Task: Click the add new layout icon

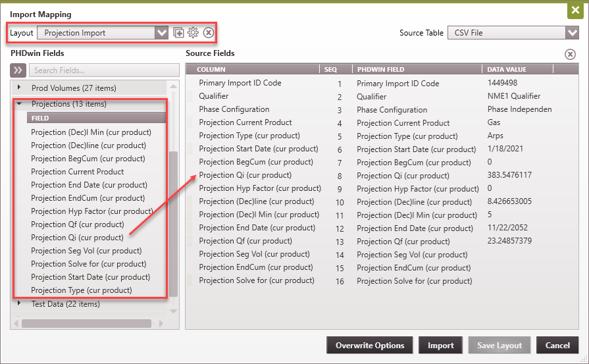Action: tap(178, 33)
